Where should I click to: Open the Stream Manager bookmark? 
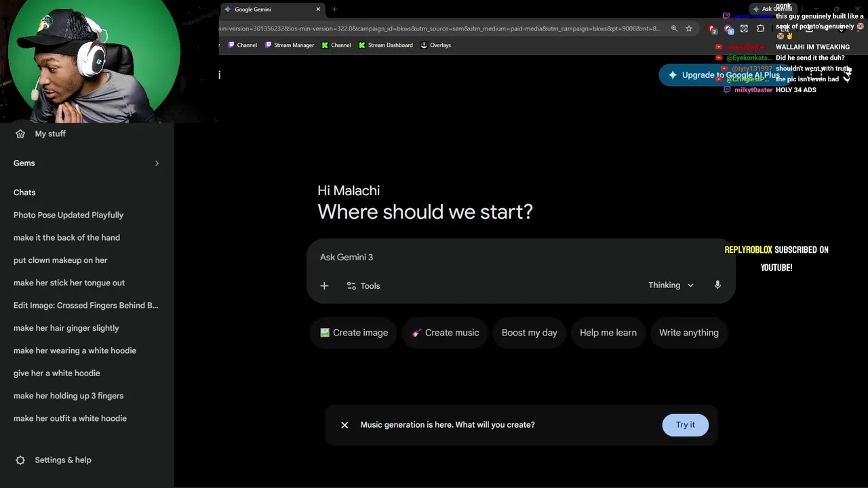(289, 45)
